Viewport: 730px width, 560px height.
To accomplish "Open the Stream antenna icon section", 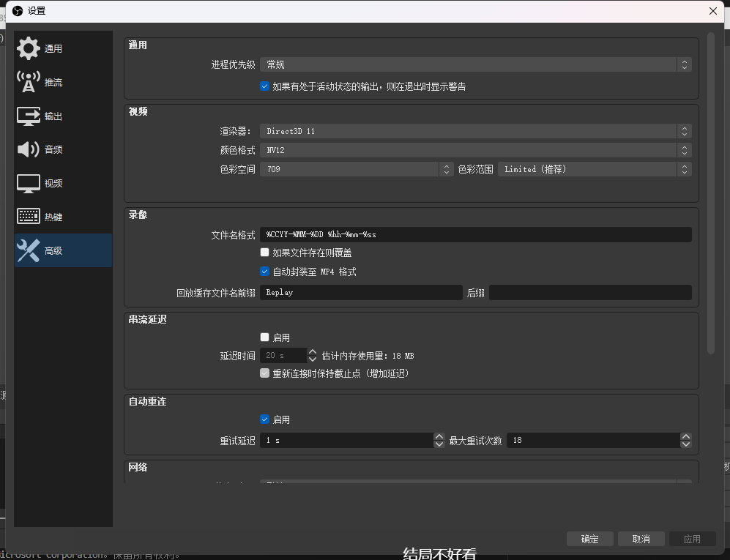I will pyautogui.click(x=29, y=82).
